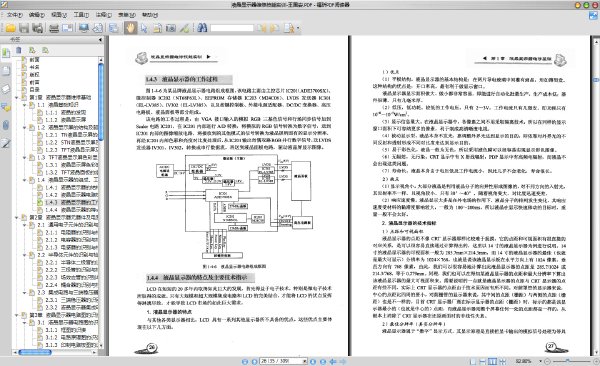The image size is (600, 366).
Task: Switch to single page layout
Action: coord(473,361)
